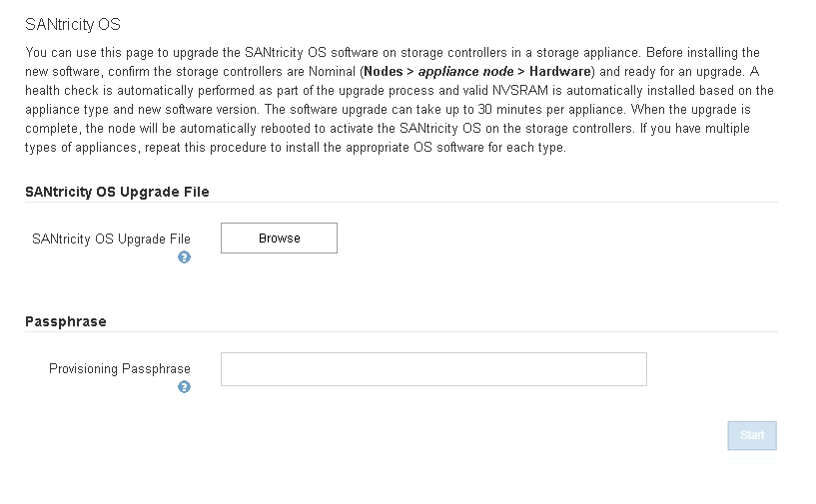Click divider line under Passphrase heading
Screen dimensions: 816x504
[400, 332]
